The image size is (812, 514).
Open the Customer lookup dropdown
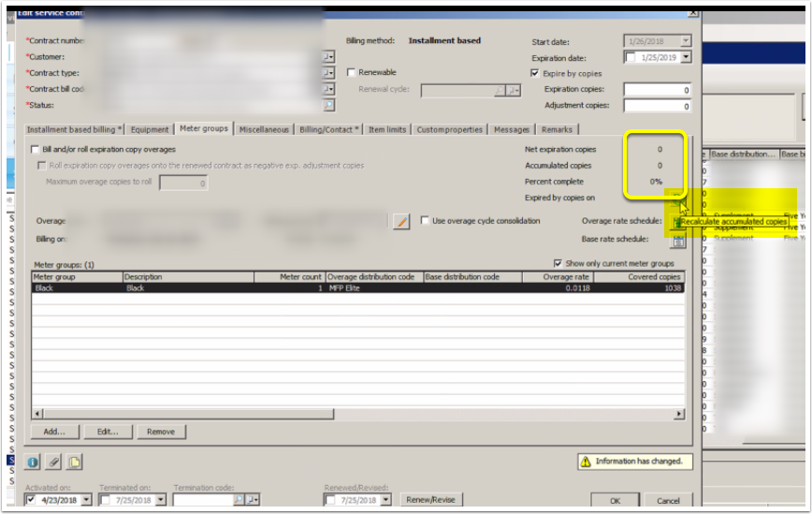tap(329, 57)
